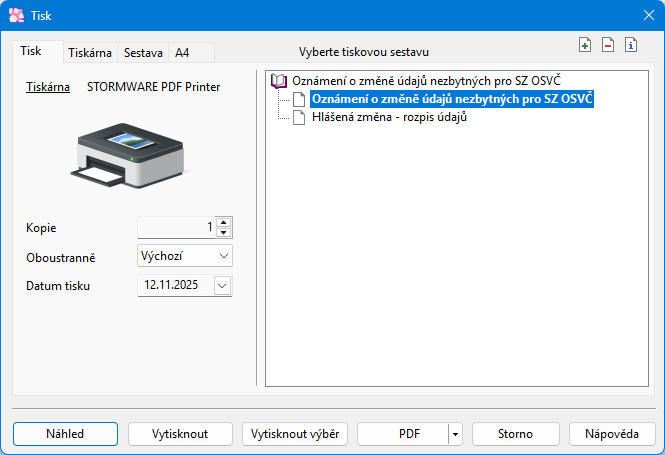Expand the PDF button dropdown arrow
Viewport: 665px width, 455px height.
click(x=455, y=434)
